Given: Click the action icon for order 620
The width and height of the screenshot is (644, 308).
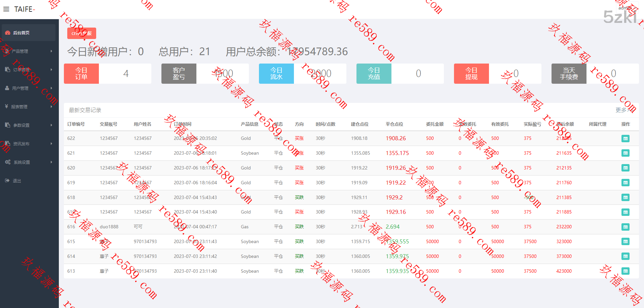Looking at the screenshot, I should click(625, 168).
